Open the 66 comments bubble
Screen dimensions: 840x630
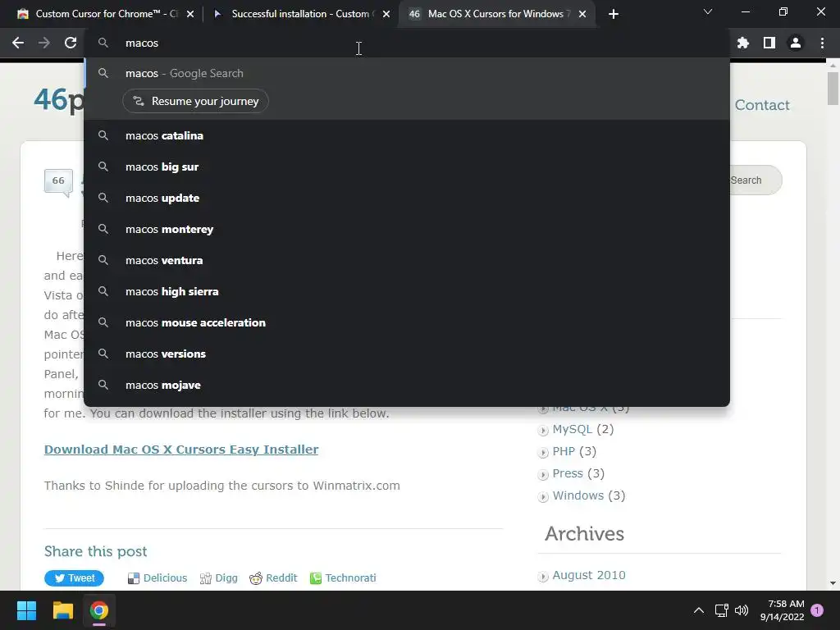[58, 182]
